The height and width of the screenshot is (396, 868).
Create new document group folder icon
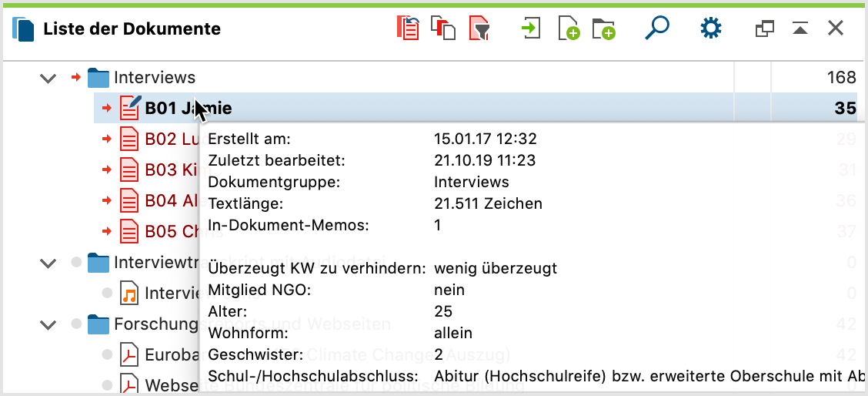point(604,29)
